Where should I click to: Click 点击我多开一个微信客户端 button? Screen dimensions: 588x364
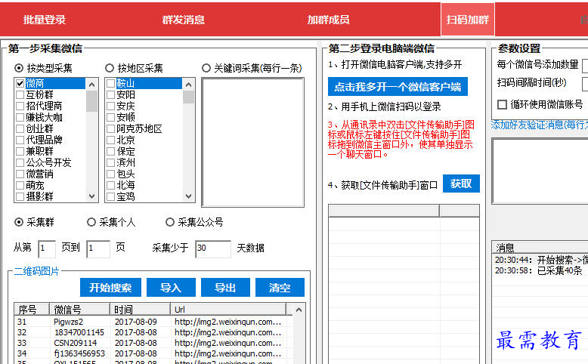point(398,87)
